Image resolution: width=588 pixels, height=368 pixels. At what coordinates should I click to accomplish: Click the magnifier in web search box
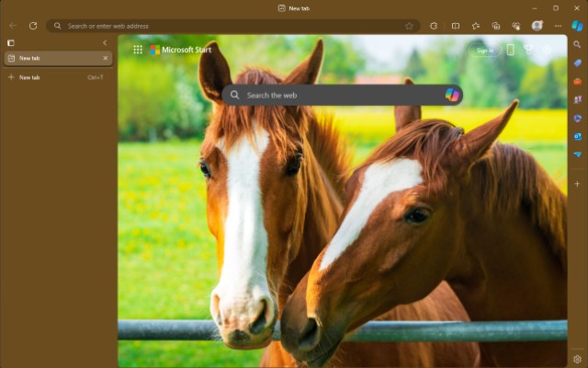point(235,95)
